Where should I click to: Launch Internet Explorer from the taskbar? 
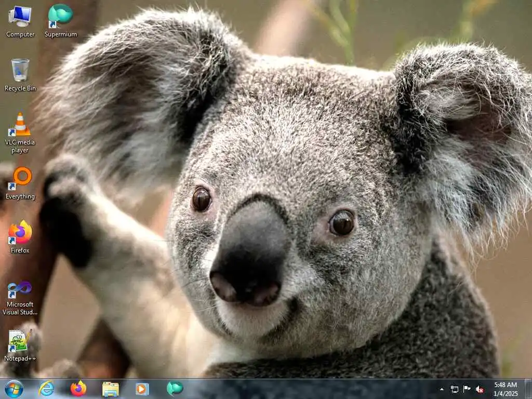coord(46,389)
